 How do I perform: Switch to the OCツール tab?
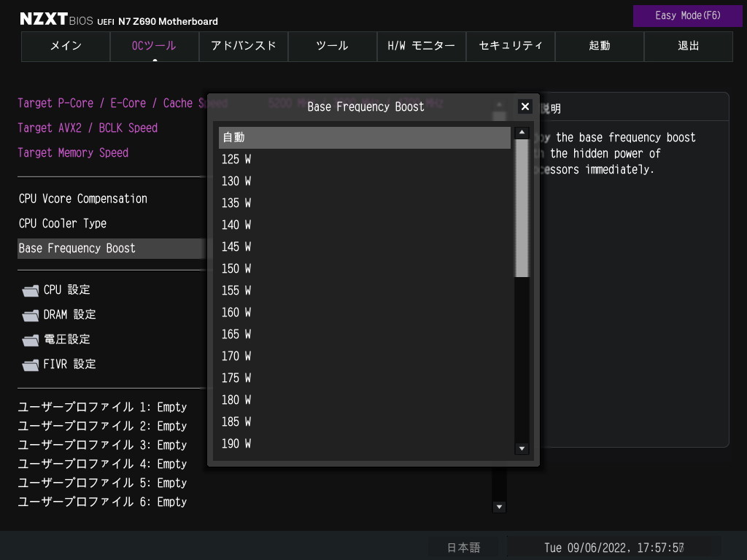(x=155, y=46)
